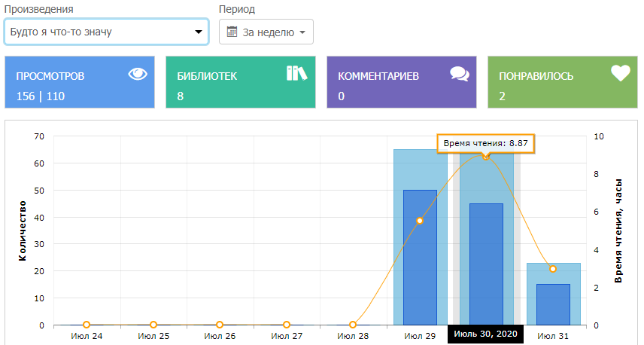Screen dimensions: 644x345
Task: Click the books icon on Библиотек card
Action: point(297,73)
